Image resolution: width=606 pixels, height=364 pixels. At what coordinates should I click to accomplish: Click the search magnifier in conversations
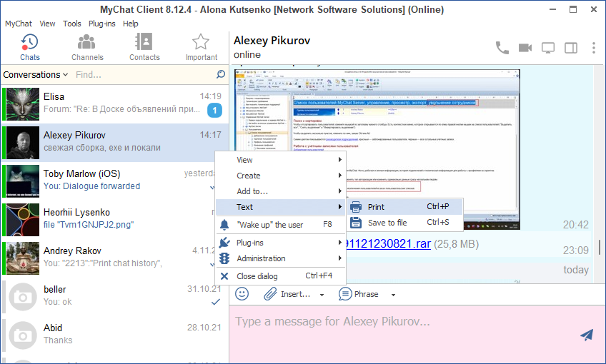pyautogui.click(x=221, y=74)
